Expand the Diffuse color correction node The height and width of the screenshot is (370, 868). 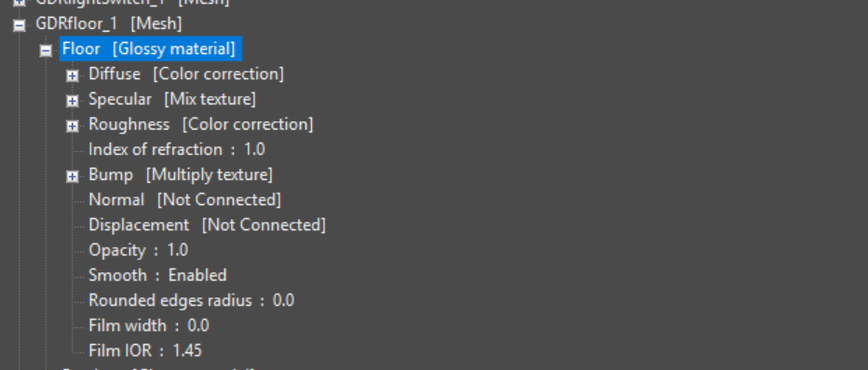73,75
